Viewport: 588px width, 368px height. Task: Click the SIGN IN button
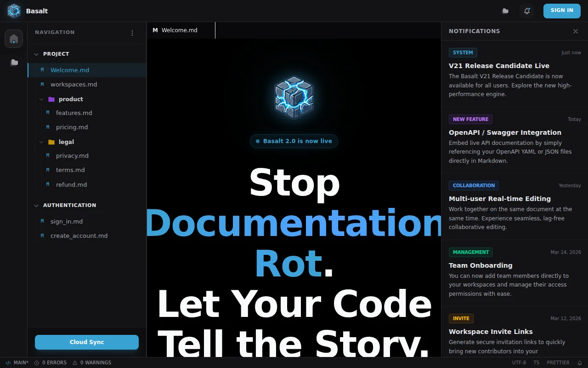pyautogui.click(x=562, y=11)
